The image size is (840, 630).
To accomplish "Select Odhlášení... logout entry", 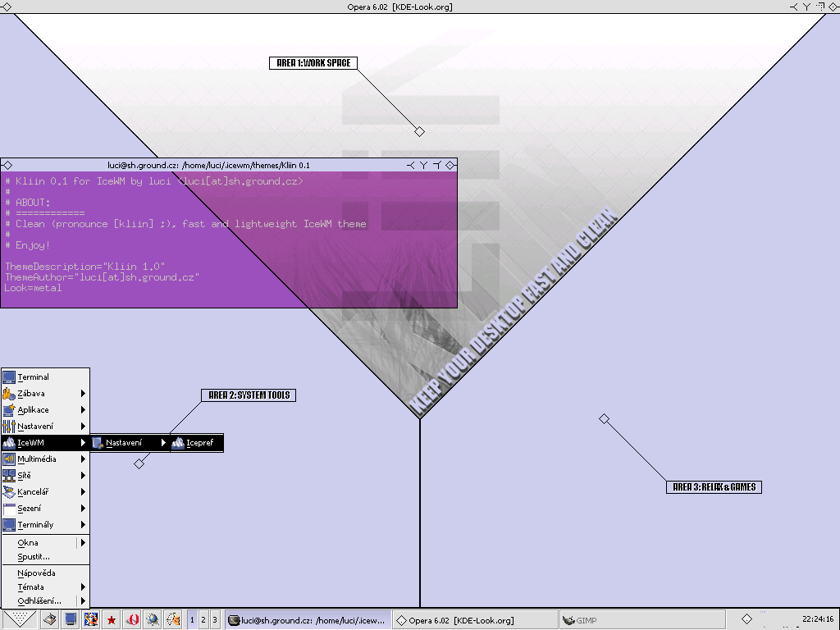I will pyautogui.click(x=46, y=601).
